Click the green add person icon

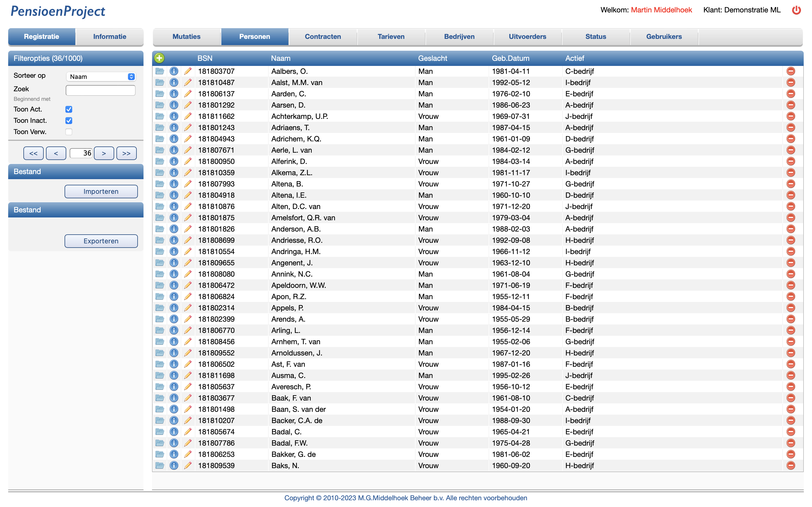click(159, 58)
